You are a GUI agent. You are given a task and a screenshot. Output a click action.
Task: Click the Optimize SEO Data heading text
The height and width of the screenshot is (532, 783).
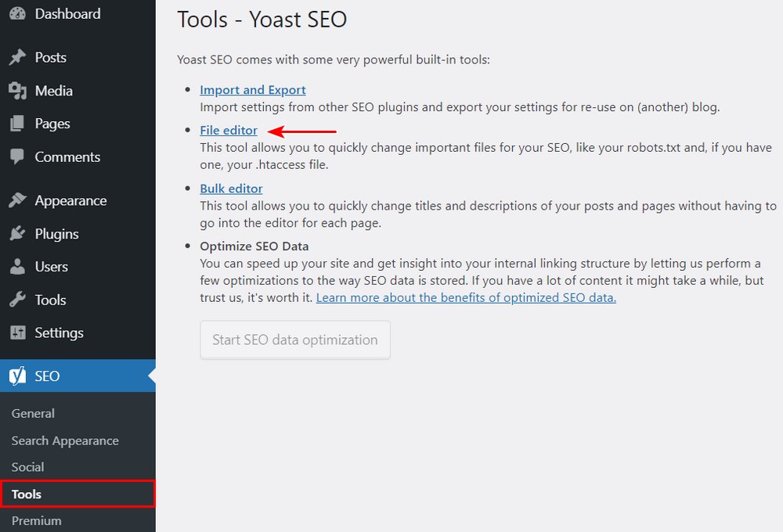click(254, 246)
